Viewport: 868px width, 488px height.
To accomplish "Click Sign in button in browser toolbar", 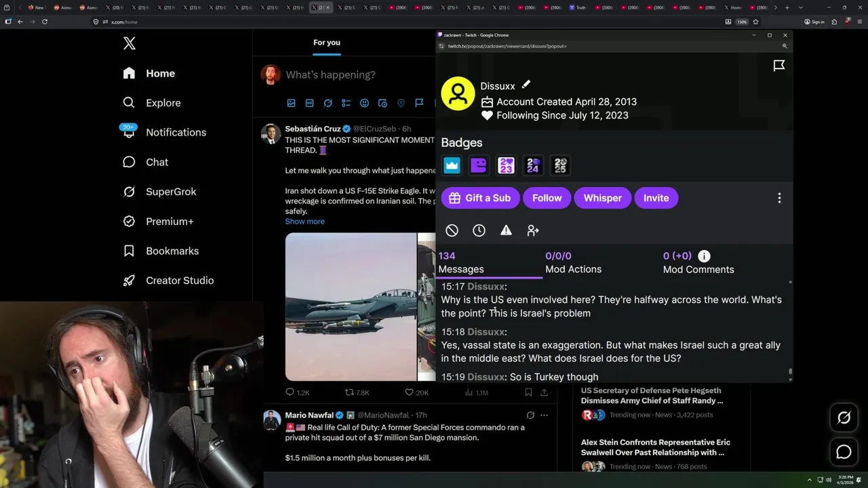I will click(814, 22).
